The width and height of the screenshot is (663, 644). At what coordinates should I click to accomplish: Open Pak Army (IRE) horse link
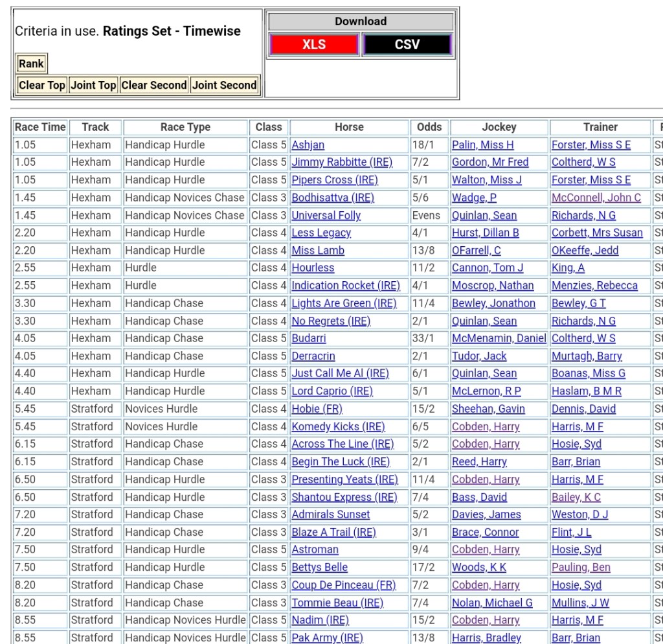pyautogui.click(x=327, y=638)
